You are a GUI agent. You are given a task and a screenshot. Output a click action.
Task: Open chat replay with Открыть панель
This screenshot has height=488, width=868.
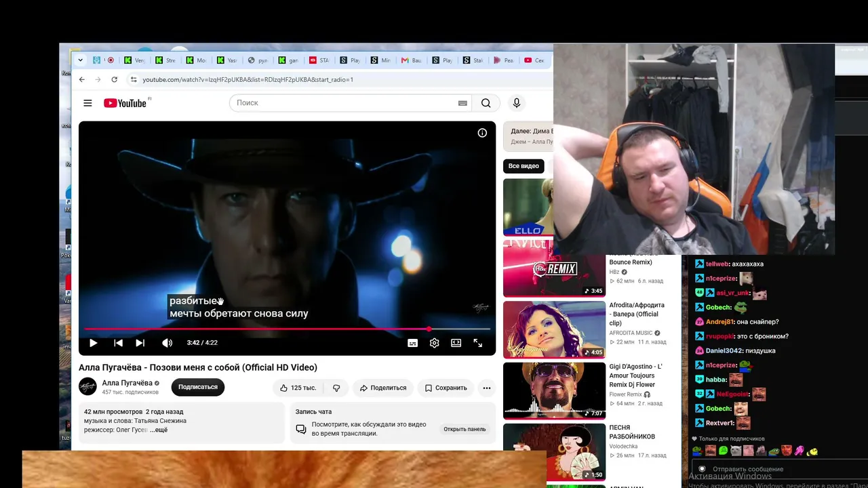[x=465, y=429]
